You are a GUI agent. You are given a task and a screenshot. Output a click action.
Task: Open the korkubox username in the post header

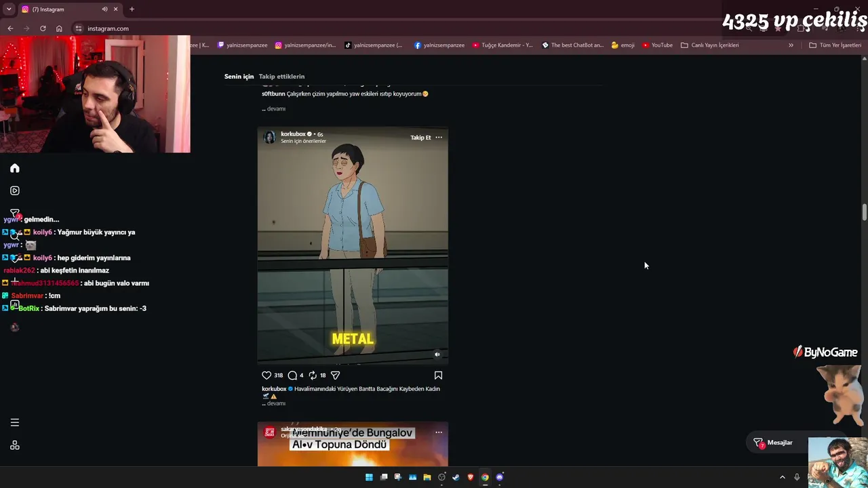293,134
